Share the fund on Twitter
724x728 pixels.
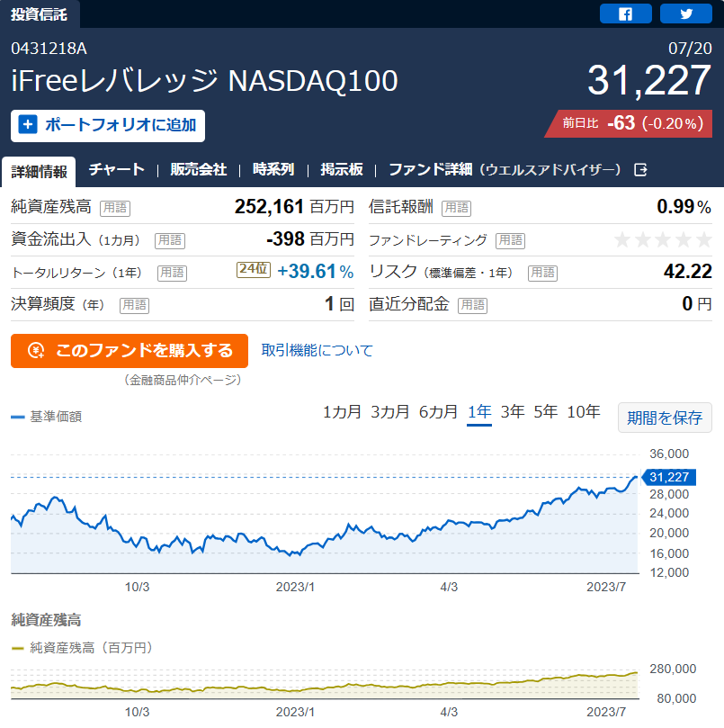686,13
